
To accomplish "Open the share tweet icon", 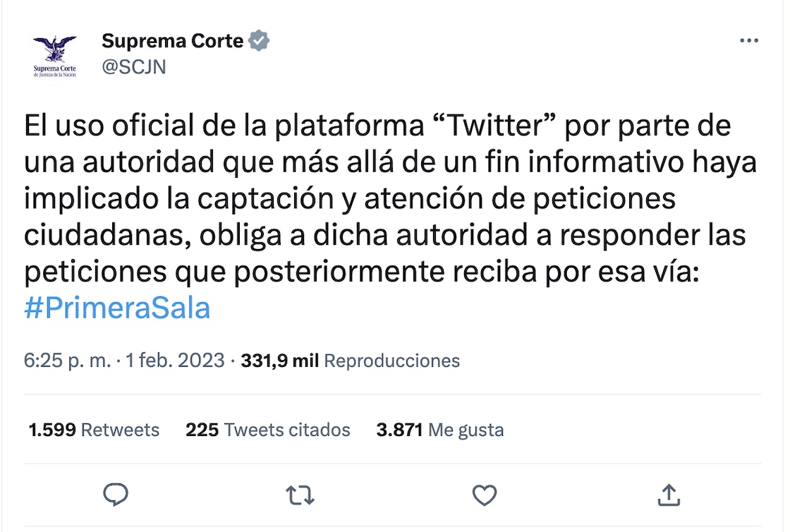I will [668, 495].
